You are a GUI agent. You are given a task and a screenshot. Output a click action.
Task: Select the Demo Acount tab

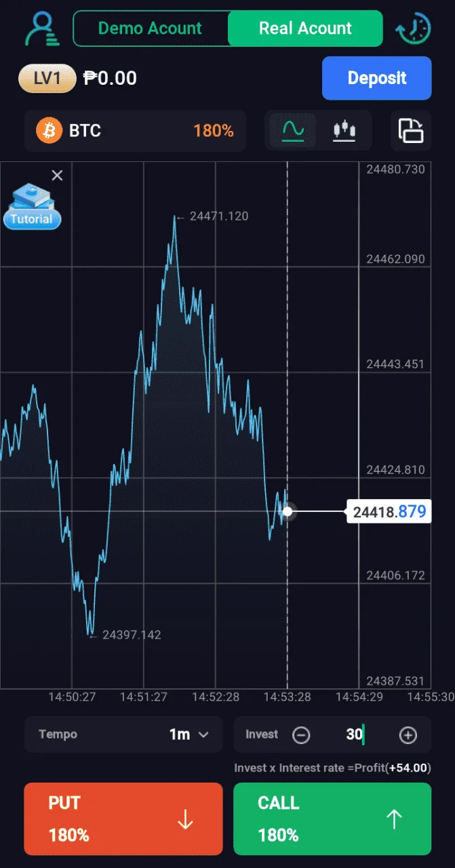coord(150,28)
